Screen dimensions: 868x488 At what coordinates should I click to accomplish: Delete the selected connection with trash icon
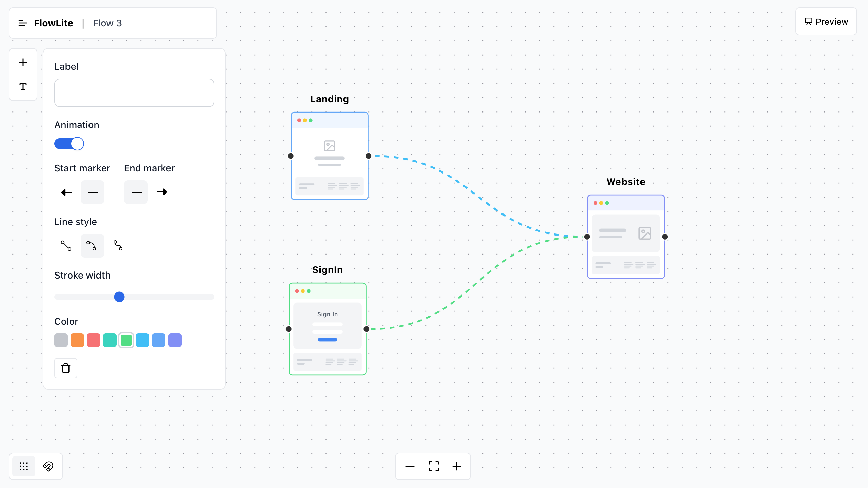(x=65, y=368)
